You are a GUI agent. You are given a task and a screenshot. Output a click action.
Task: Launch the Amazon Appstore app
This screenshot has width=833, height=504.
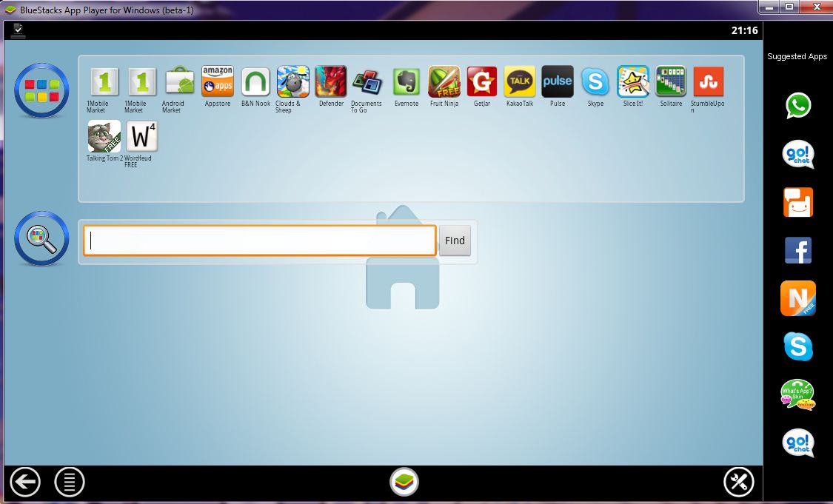click(x=218, y=82)
